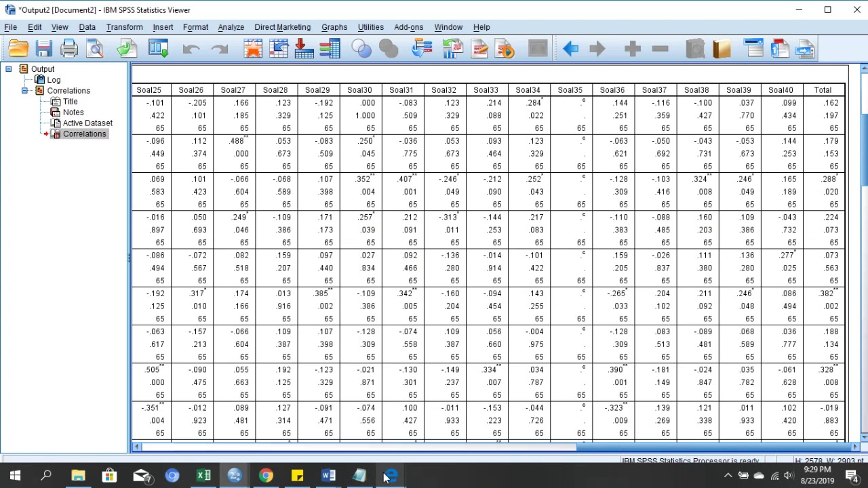Screen dimensions: 868x488
Task: Click the document with pencil toolbar icon
Action: pos(479,48)
